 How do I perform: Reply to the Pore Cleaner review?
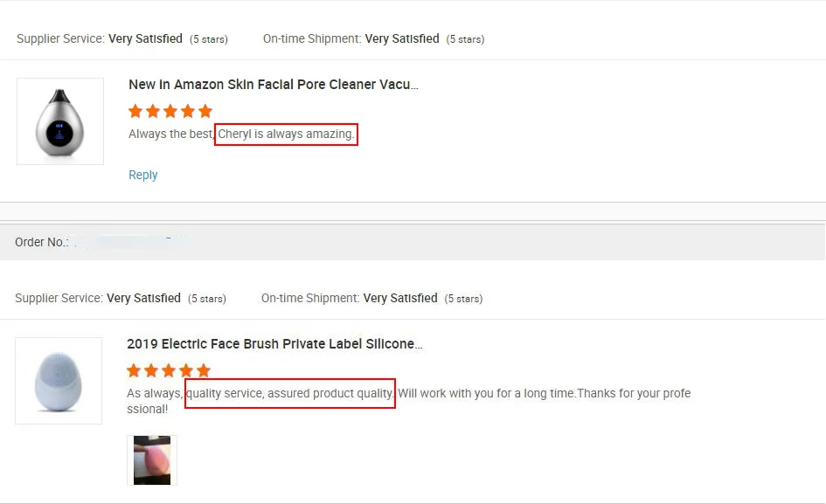pyautogui.click(x=143, y=175)
